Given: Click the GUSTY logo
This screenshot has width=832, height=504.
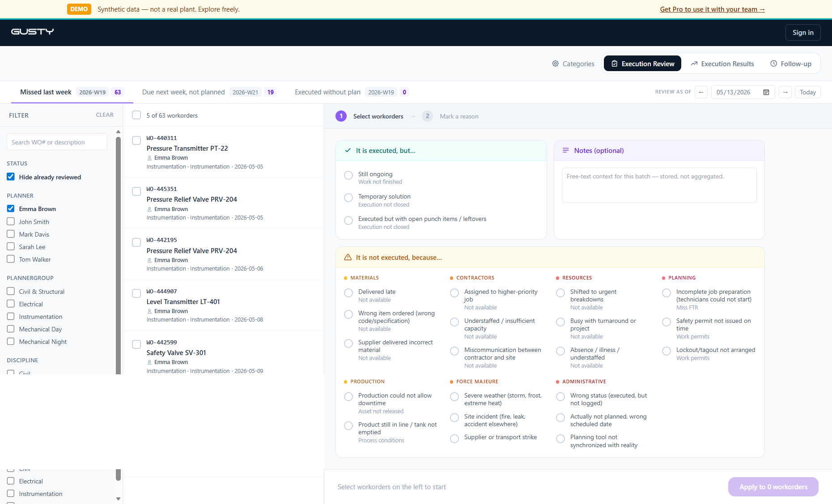Looking at the screenshot, I should 32,31.
